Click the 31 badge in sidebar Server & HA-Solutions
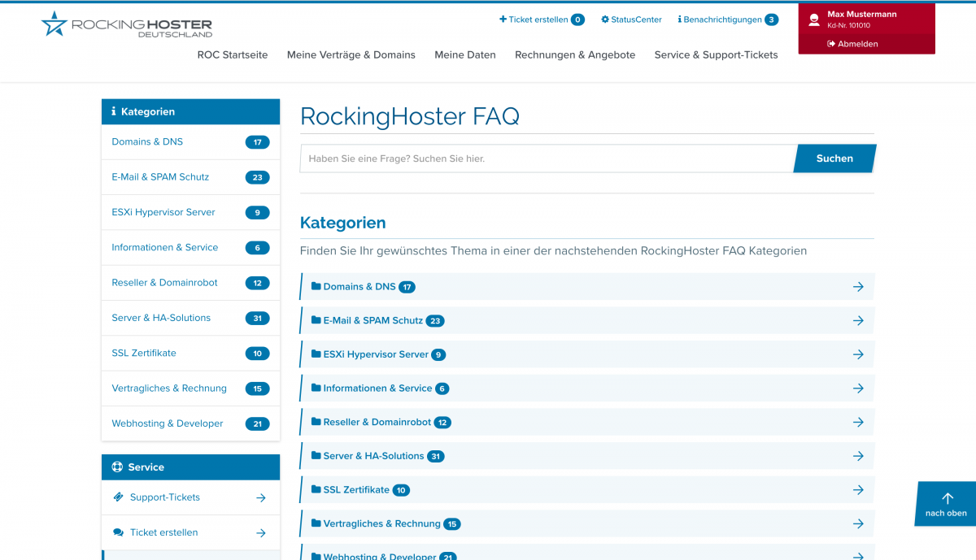 click(x=257, y=319)
